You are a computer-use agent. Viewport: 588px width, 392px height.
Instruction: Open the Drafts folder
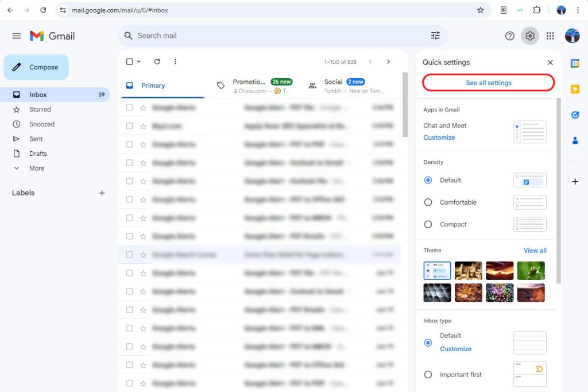[x=55, y=153]
